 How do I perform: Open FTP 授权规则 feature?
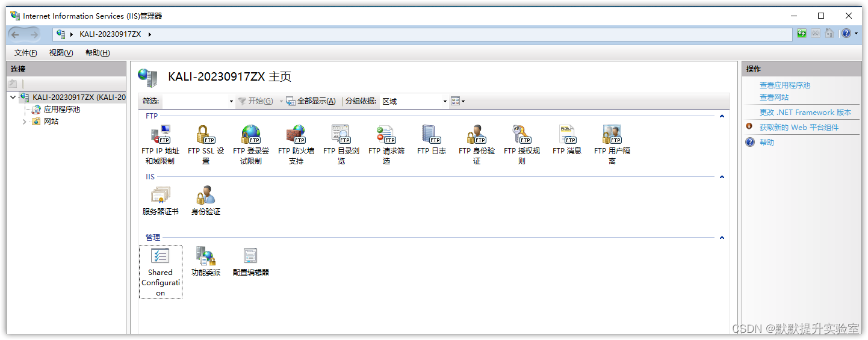click(x=522, y=144)
